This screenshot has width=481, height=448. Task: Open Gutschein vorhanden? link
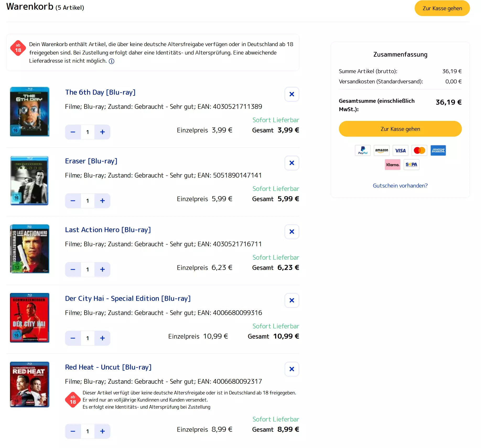(x=400, y=186)
